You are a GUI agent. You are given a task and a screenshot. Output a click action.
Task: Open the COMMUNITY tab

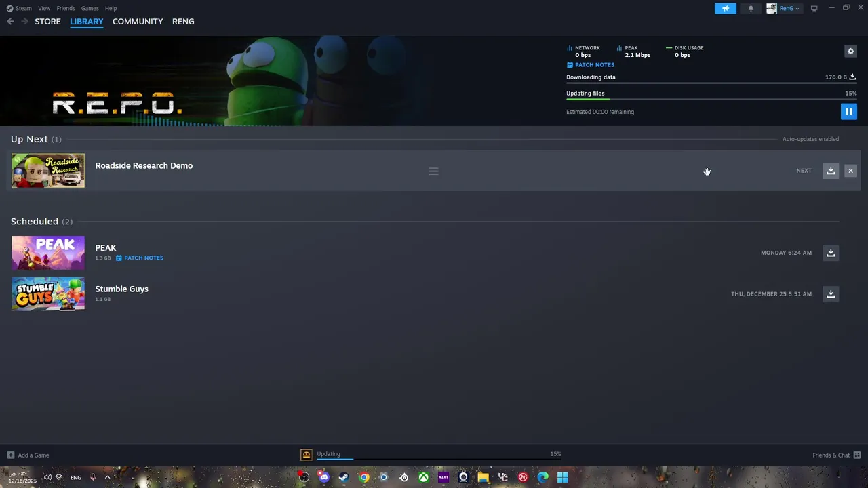tap(138, 22)
